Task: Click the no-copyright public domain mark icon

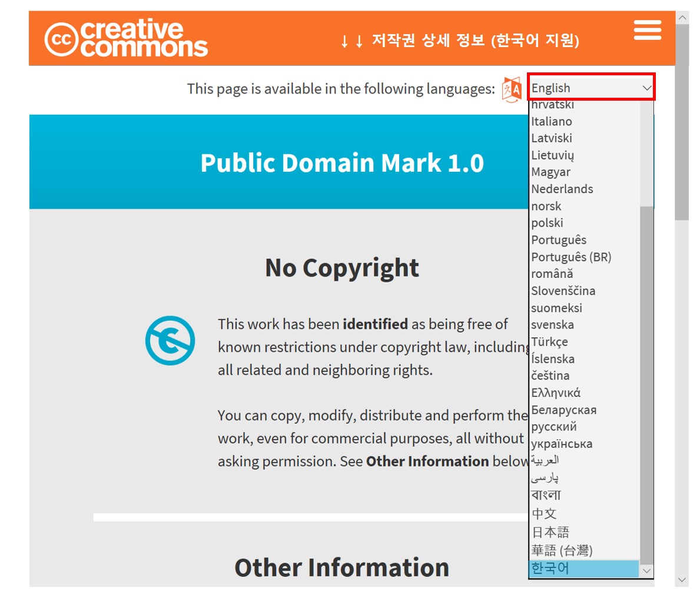Action: tap(170, 341)
